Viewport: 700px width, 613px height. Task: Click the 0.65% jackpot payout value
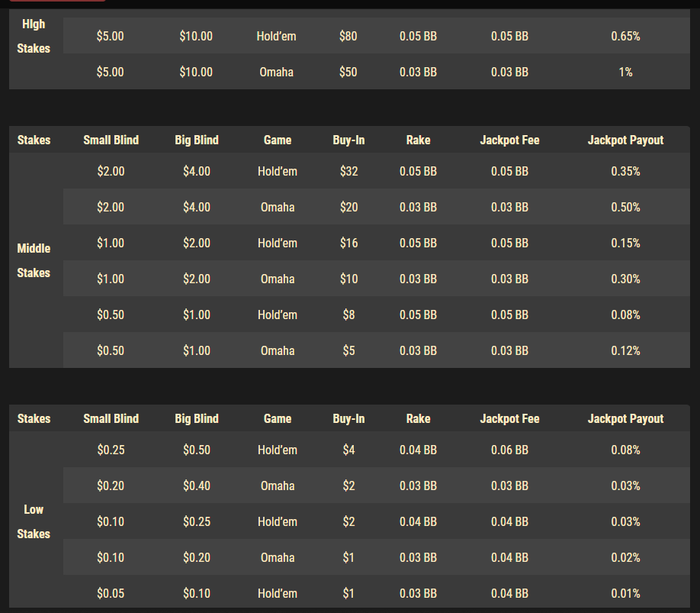(x=625, y=36)
